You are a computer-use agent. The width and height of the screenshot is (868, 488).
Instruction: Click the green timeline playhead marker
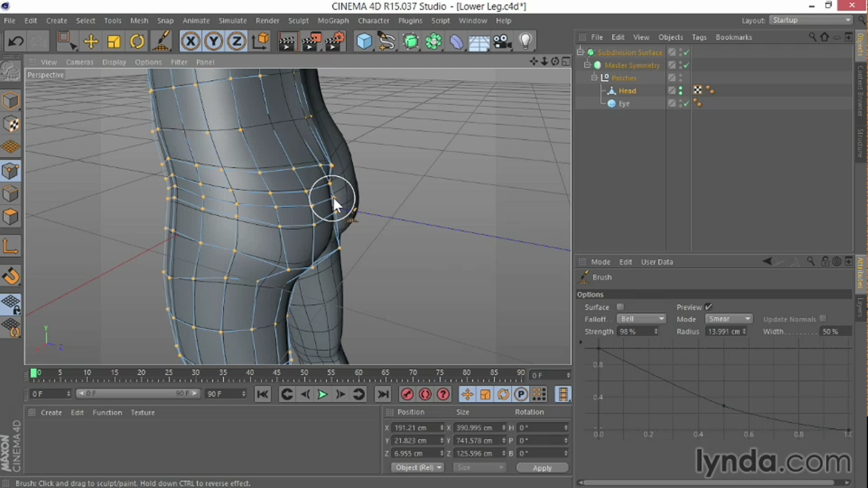[34, 373]
